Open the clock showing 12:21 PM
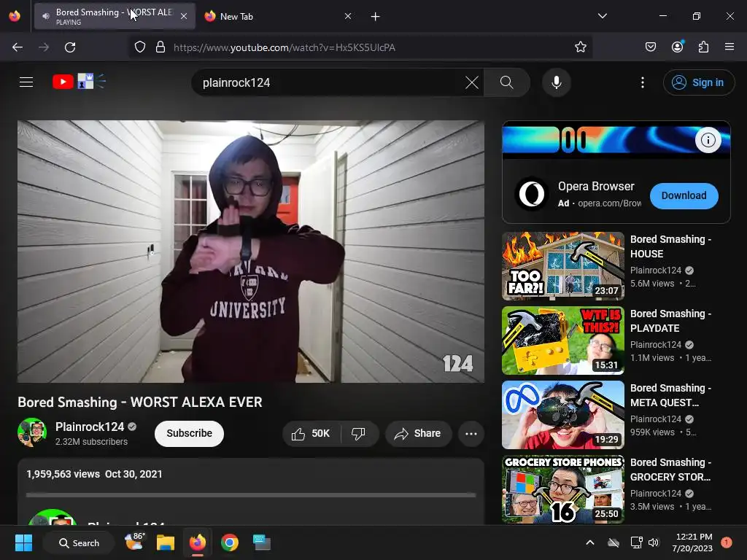The image size is (747, 560). pos(692,542)
